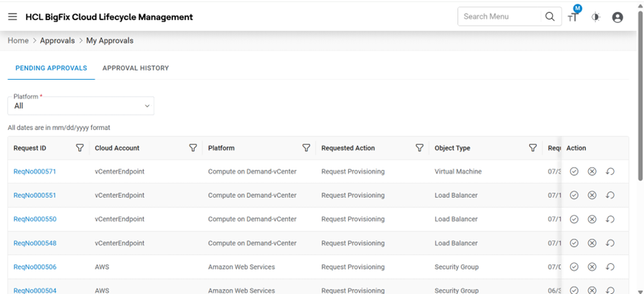Expand the Platform dropdown
Viewport: 644px width, 294px height.
81,106
